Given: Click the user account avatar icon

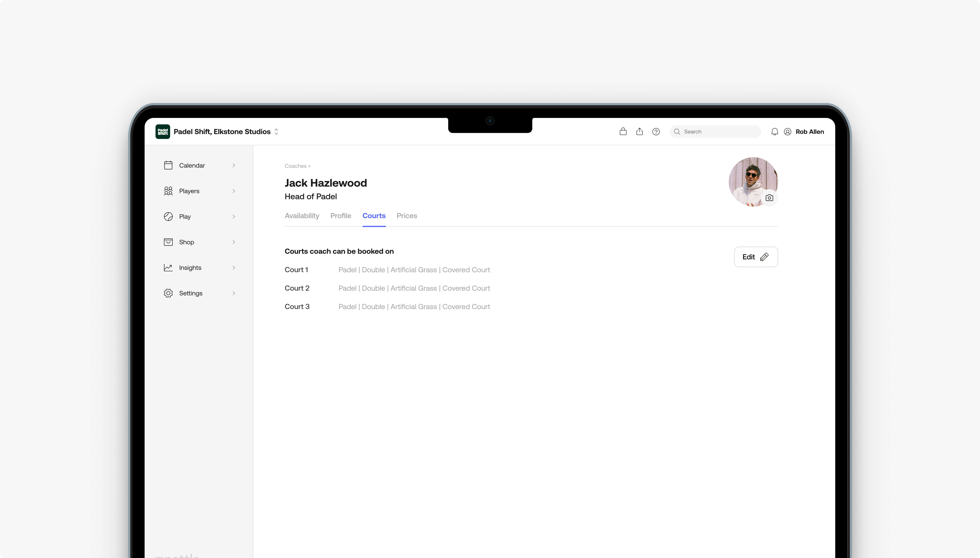Looking at the screenshot, I should (787, 131).
